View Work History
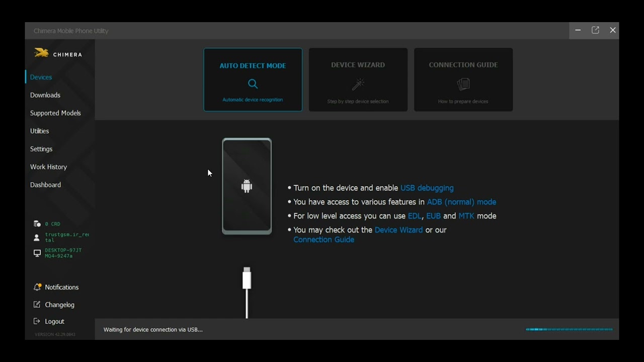Image resolution: width=644 pixels, height=362 pixels. pyautogui.click(x=48, y=167)
